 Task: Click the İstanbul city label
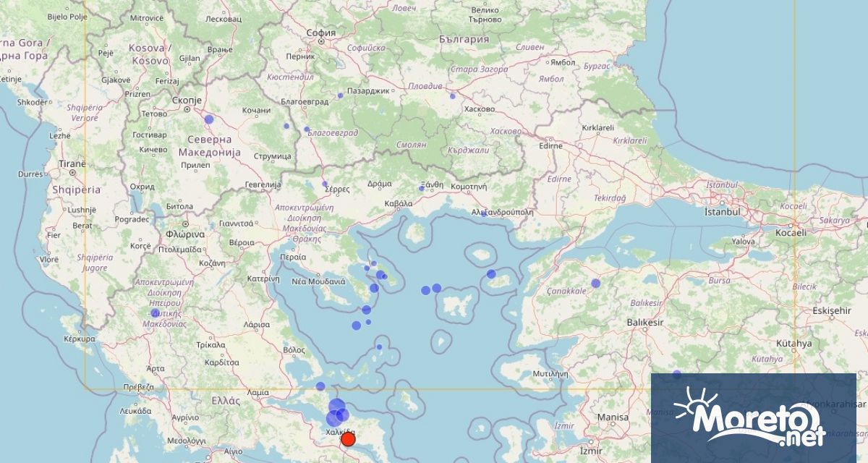[723, 212]
